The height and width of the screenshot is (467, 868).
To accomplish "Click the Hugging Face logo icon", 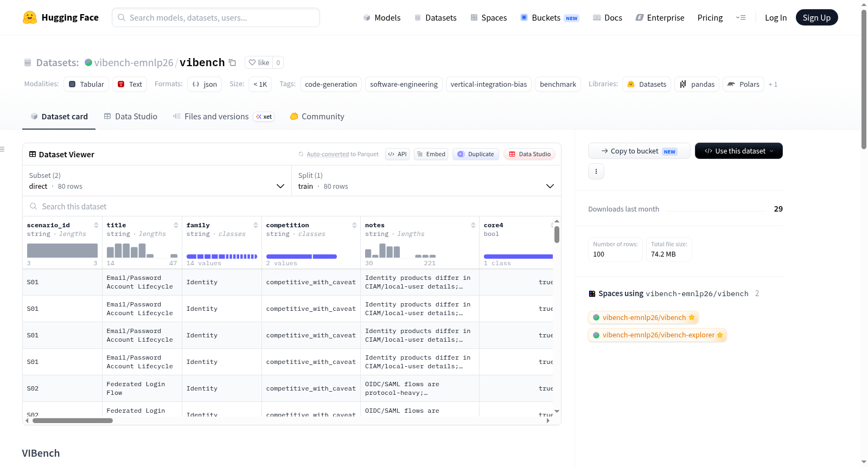I will tap(30, 17).
